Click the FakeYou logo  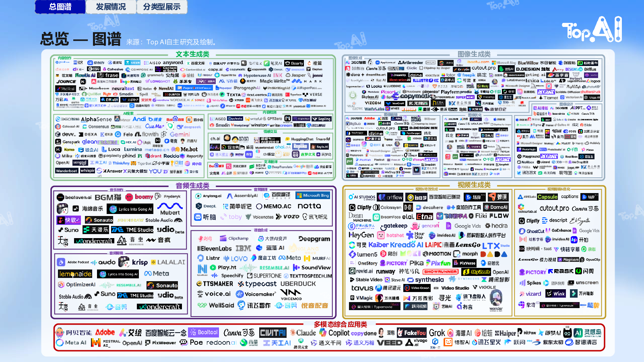point(411,333)
